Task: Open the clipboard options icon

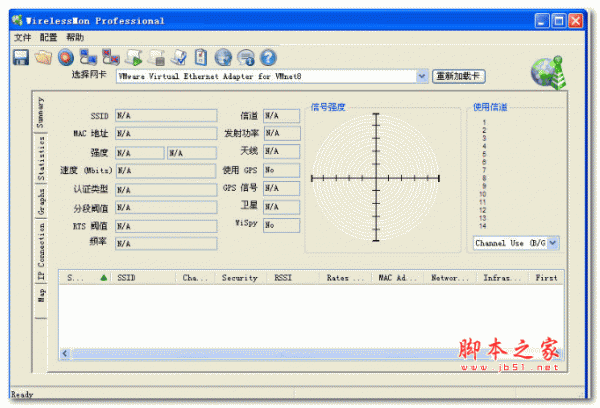Action: tap(201, 57)
